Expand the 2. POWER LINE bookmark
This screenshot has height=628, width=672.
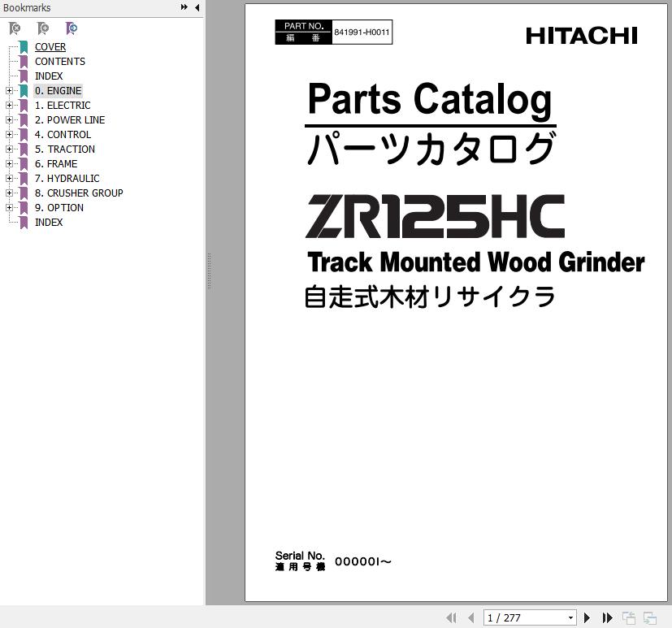(x=9, y=120)
